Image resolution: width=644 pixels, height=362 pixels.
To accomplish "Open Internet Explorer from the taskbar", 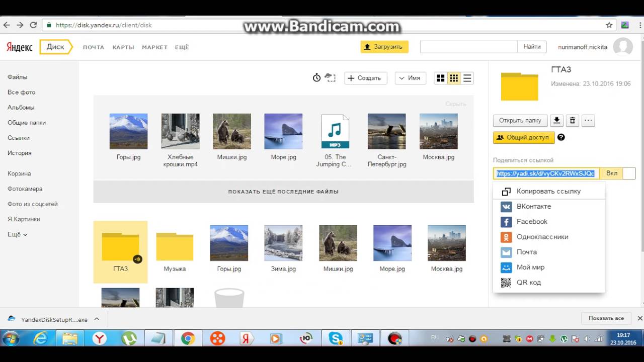I will coord(40,338).
